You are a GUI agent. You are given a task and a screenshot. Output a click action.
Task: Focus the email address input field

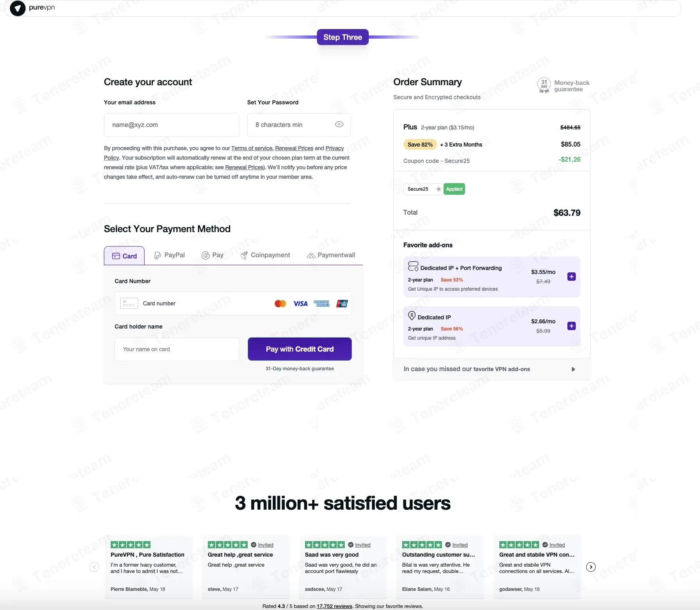(x=172, y=125)
